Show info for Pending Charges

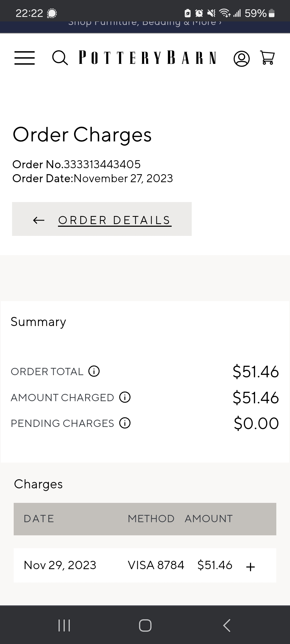pyautogui.click(x=125, y=423)
